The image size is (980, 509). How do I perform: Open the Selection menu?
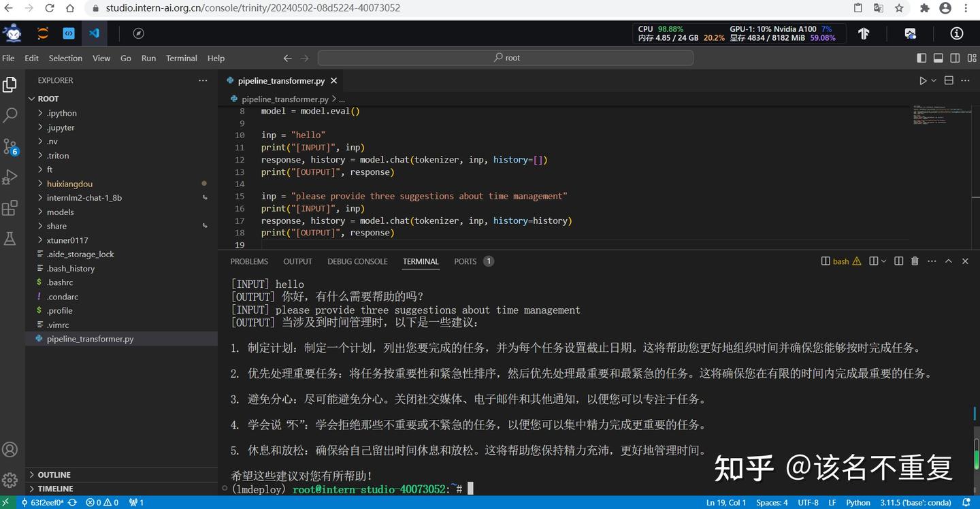65,59
